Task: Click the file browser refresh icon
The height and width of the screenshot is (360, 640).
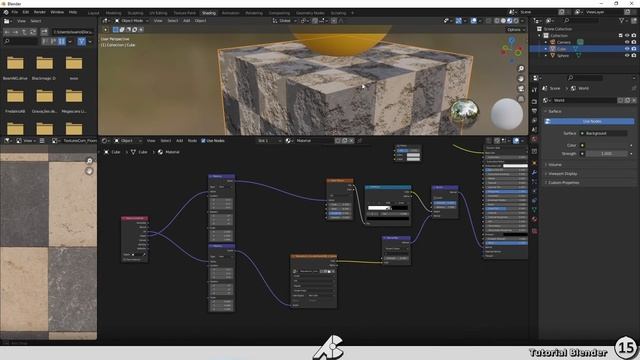Action: click(x=33, y=31)
